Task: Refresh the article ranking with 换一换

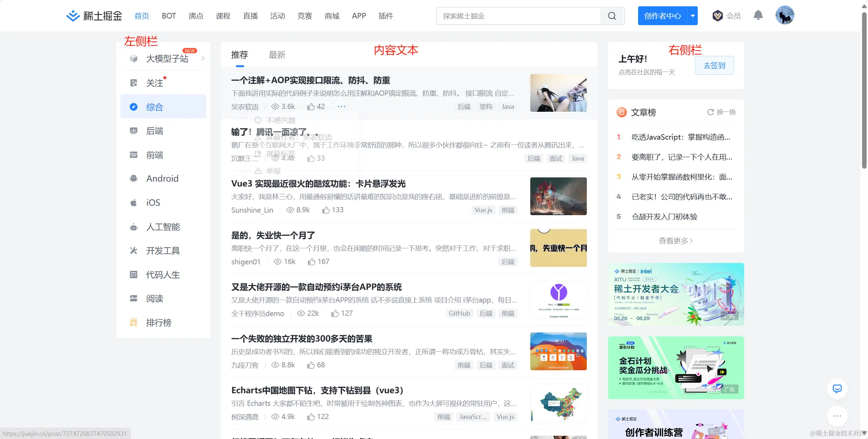Action: coord(721,112)
